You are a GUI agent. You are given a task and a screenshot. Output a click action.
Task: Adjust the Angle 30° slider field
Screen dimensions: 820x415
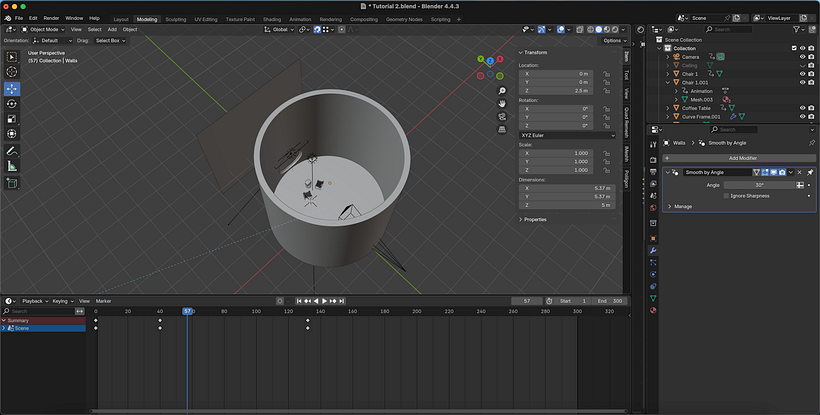(759, 185)
